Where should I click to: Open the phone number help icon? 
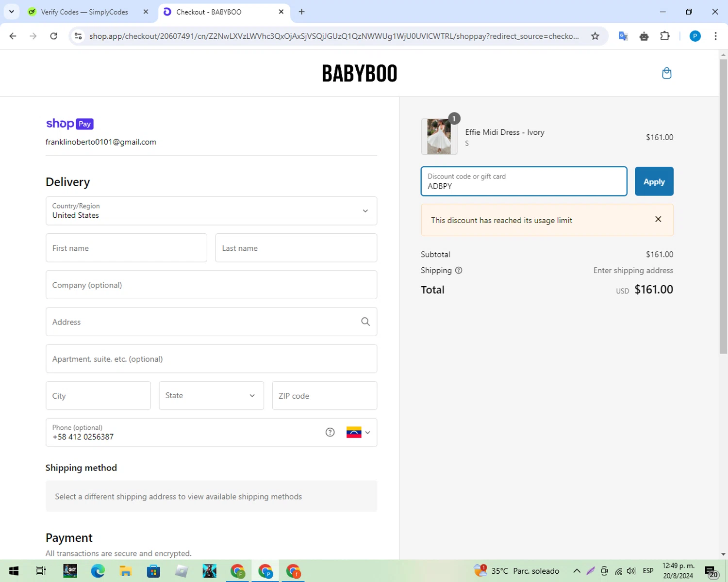pos(330,432)
